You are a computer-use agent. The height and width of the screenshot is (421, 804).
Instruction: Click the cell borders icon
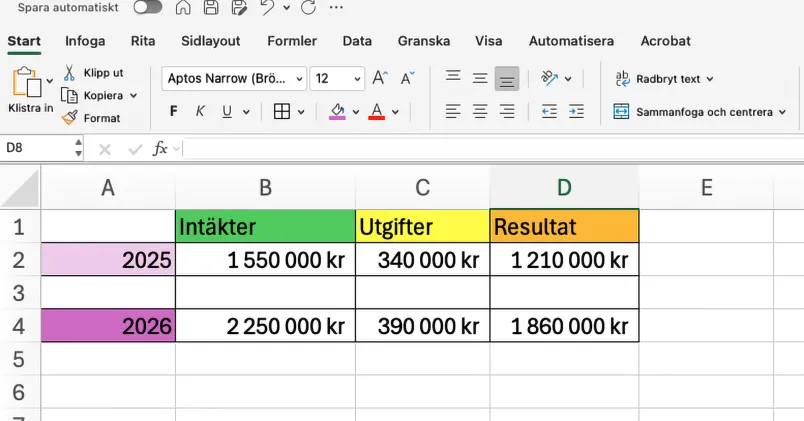click(x=282, y=111)
